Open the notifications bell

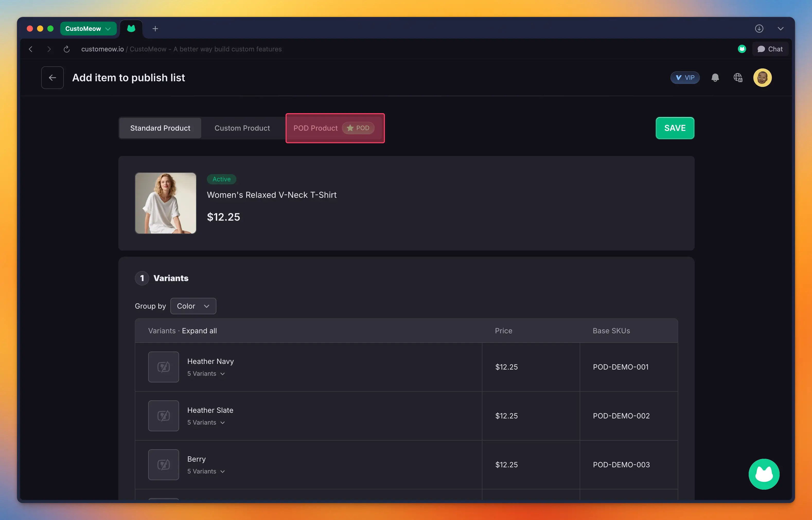(715, 78)
